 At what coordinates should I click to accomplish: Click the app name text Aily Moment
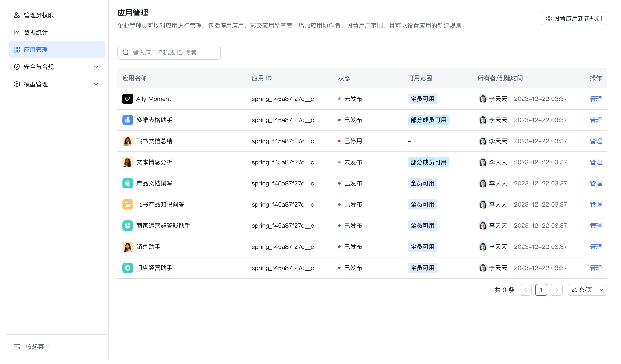(x=156, y=100)
